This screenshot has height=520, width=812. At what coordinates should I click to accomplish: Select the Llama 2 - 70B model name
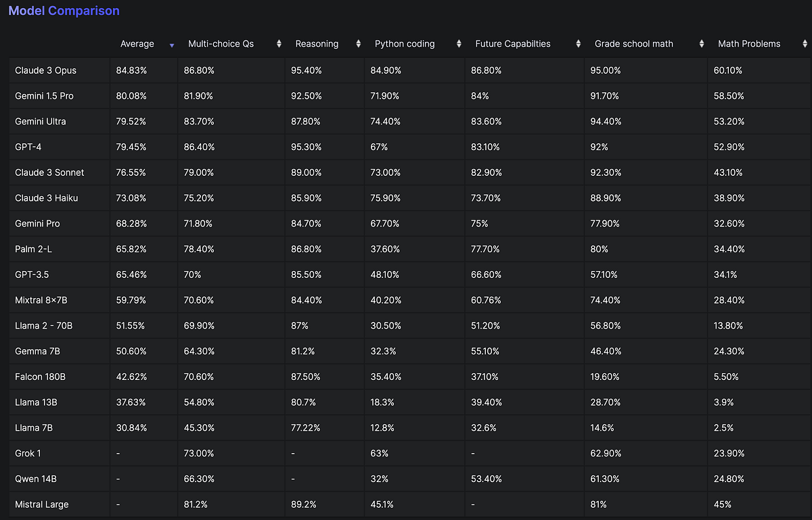(43, 325)
